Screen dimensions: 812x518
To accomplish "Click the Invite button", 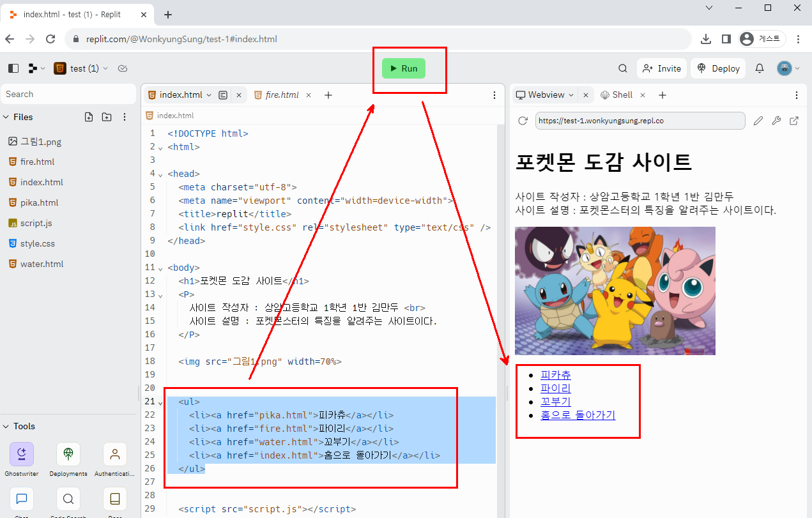I will click(662, 68).
